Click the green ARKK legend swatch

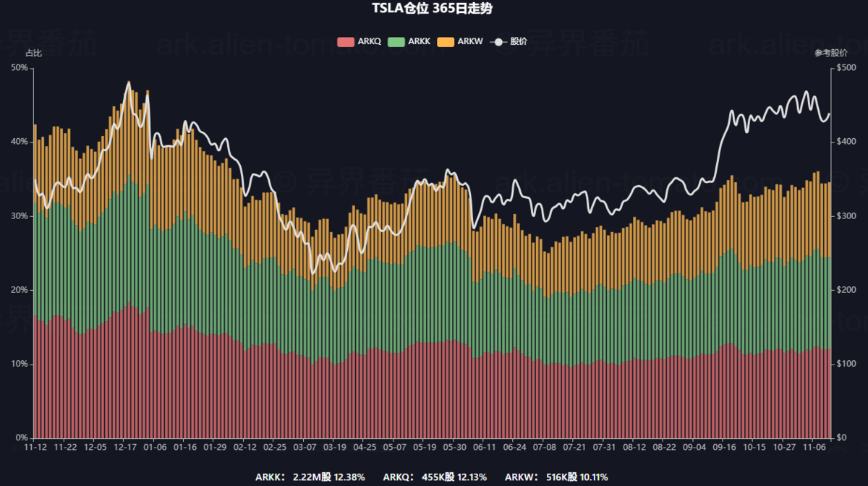(x=396, y=42)
